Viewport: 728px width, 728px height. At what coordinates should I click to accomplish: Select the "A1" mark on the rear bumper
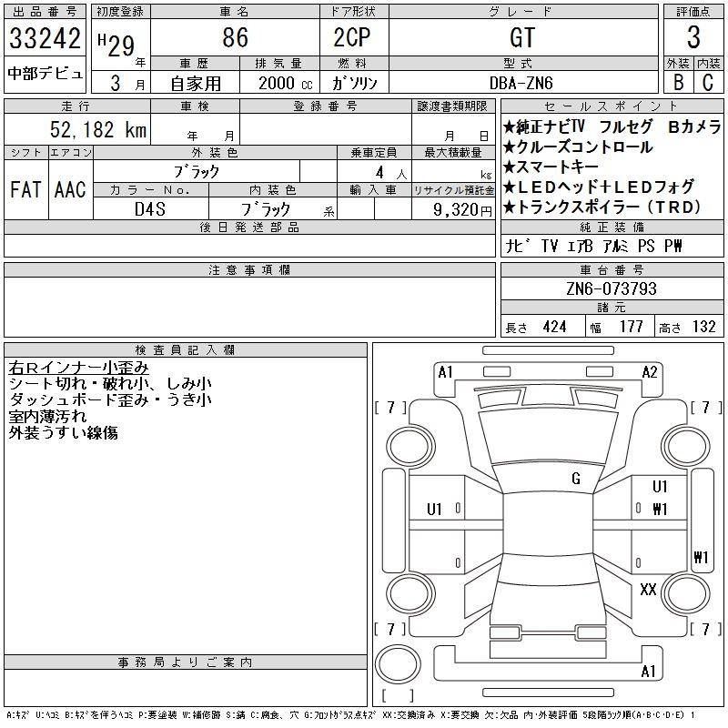tap(648, 672)
